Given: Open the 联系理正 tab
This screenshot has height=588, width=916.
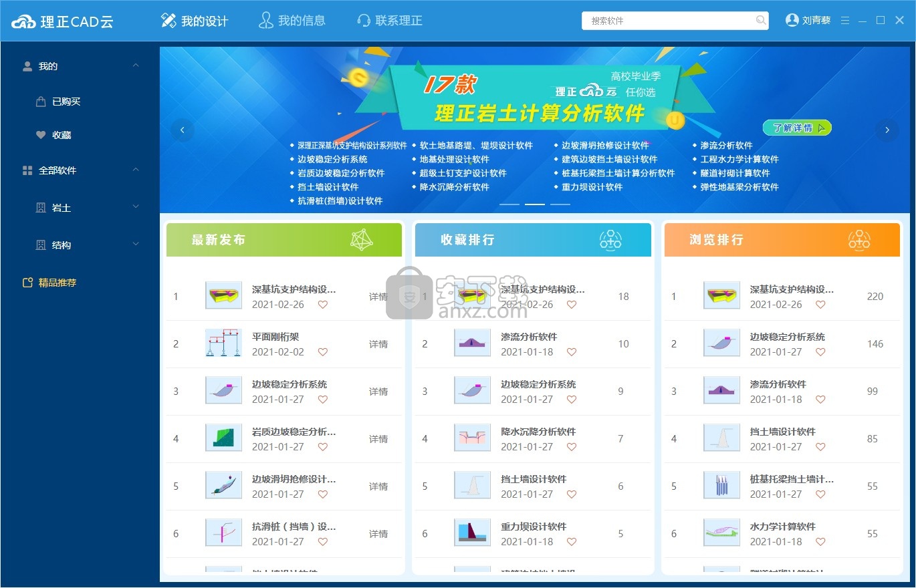Looking at the screenshot, I should [390, 21].
